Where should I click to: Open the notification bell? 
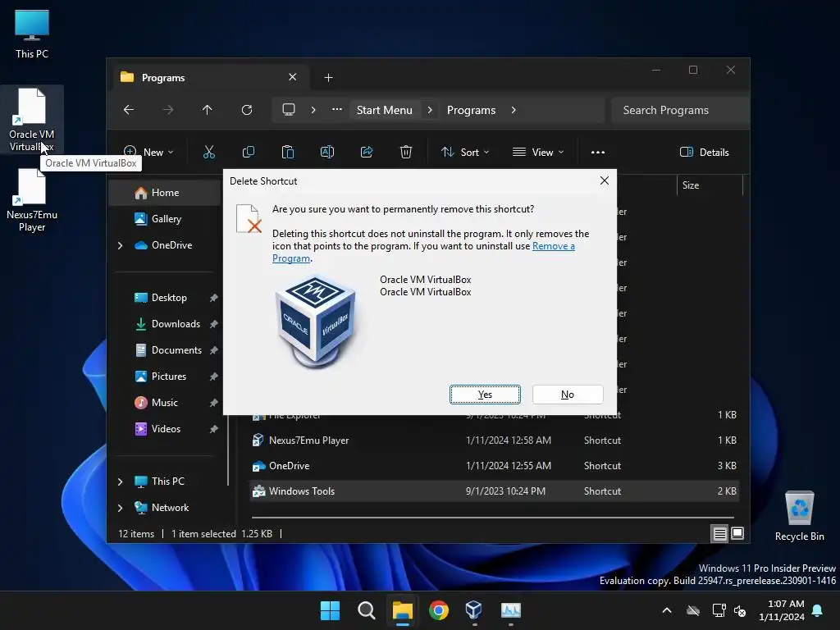coord(818,610)
